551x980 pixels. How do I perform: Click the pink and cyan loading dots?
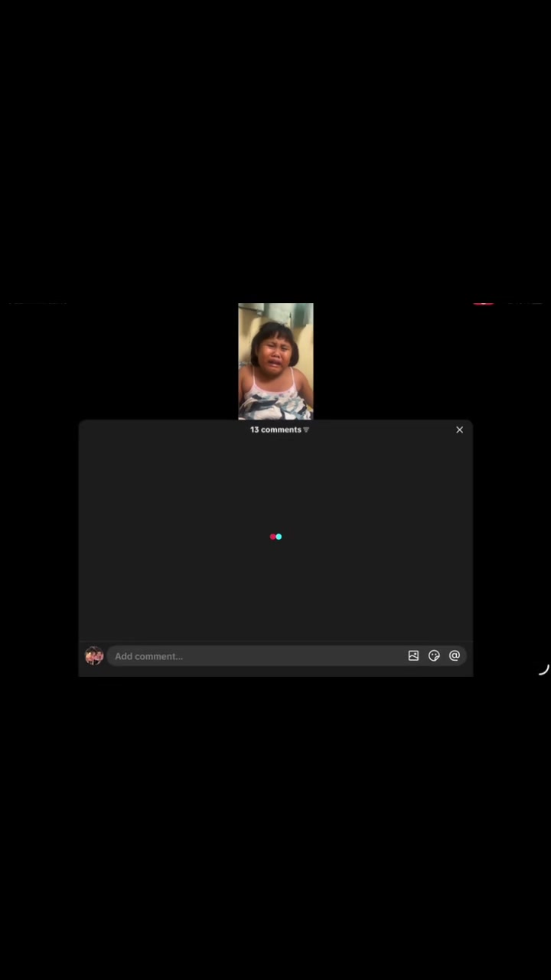click(275, 537)
